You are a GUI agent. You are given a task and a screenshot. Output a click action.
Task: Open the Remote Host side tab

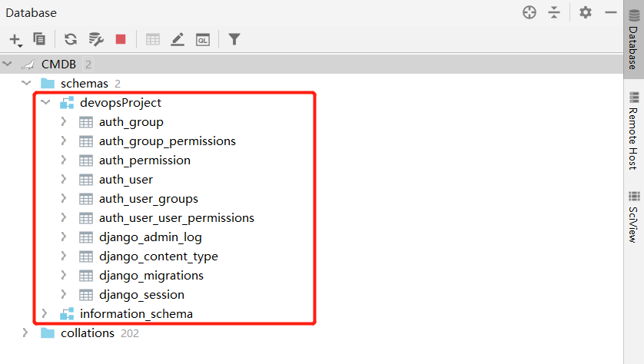pyautogui.click(x=634, y=131)
